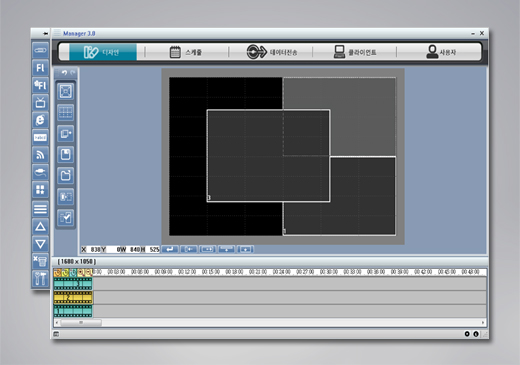520x365 pixels.
Task: Click the undo arrow button
Action: pos(64,72)
